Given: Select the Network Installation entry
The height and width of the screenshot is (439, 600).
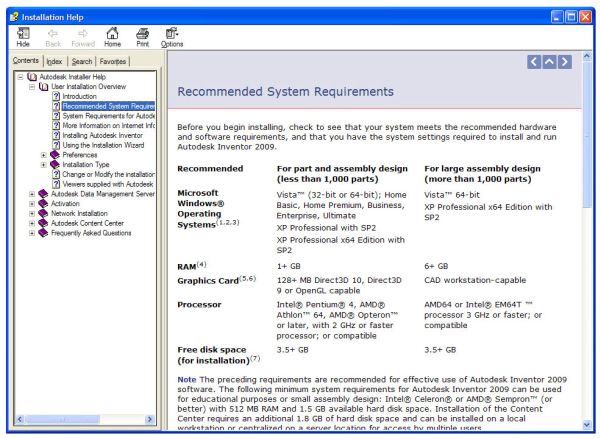Looking at the screenshot, I should coord(79,214).
